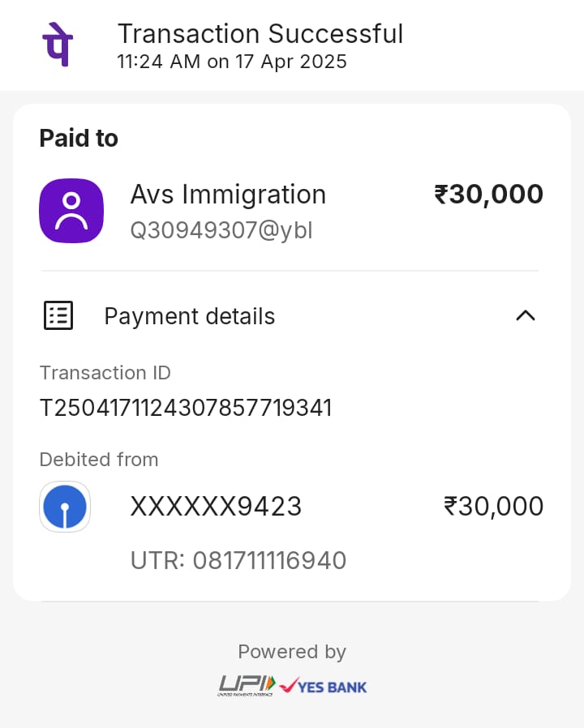Select the transaction ID number T2504171124307857719341
Image resolution: width=584 pixels, height=728 pixels.
pos(186,408)
